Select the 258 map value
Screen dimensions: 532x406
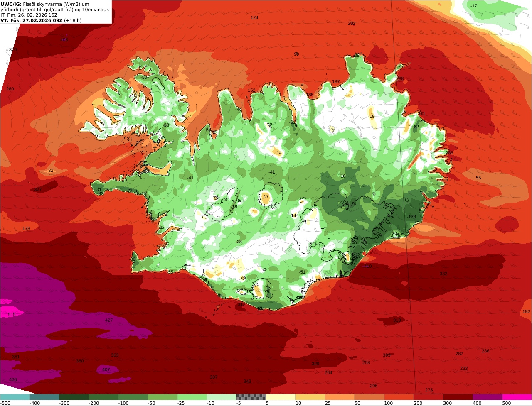click(x=366, y=362)
